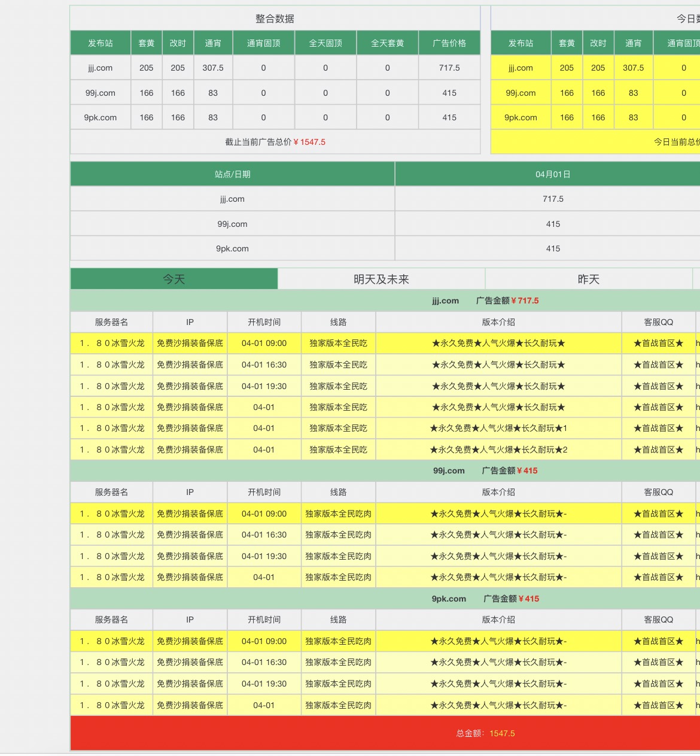Click 服务器名 header in jjj.com section

pos(111,322)
